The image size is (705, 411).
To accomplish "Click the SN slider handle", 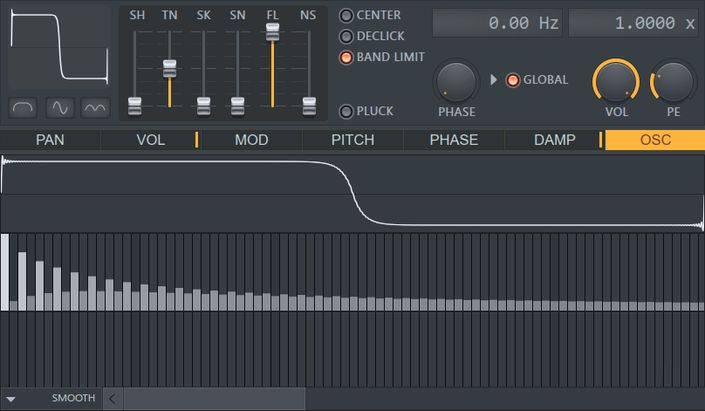I will (x=238, y=106).
